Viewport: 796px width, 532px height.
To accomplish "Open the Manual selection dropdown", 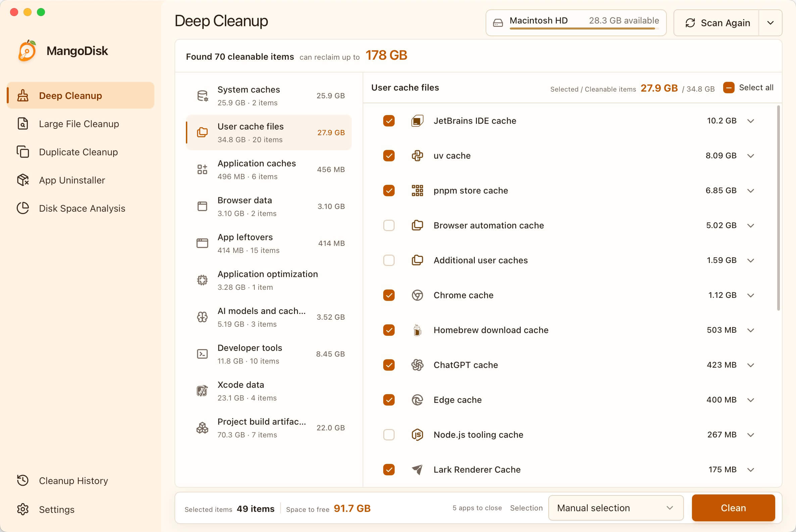I will point(616,508).
